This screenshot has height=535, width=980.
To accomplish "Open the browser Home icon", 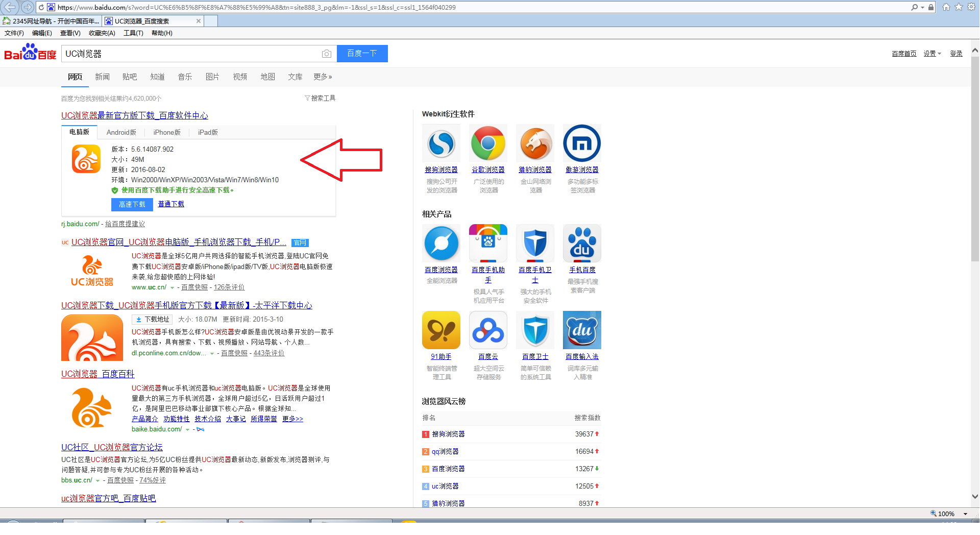I will pyautogui.click(x=946, y=7).
